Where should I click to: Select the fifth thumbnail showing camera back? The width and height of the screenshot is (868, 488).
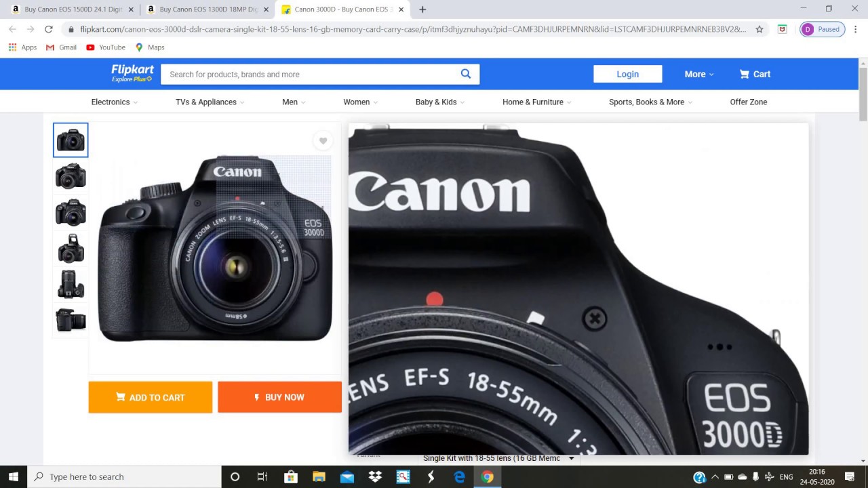pyautogui.click(x=71, y=284)
